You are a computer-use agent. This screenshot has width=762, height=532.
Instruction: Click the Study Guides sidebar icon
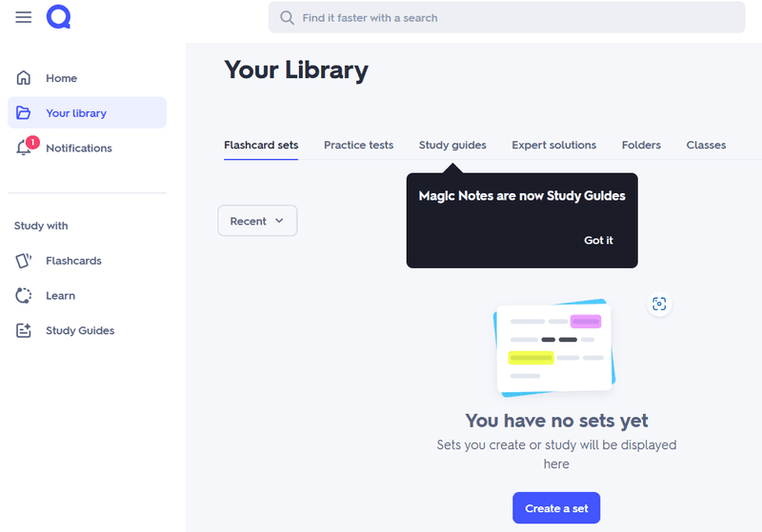click(x=24, y=331)
